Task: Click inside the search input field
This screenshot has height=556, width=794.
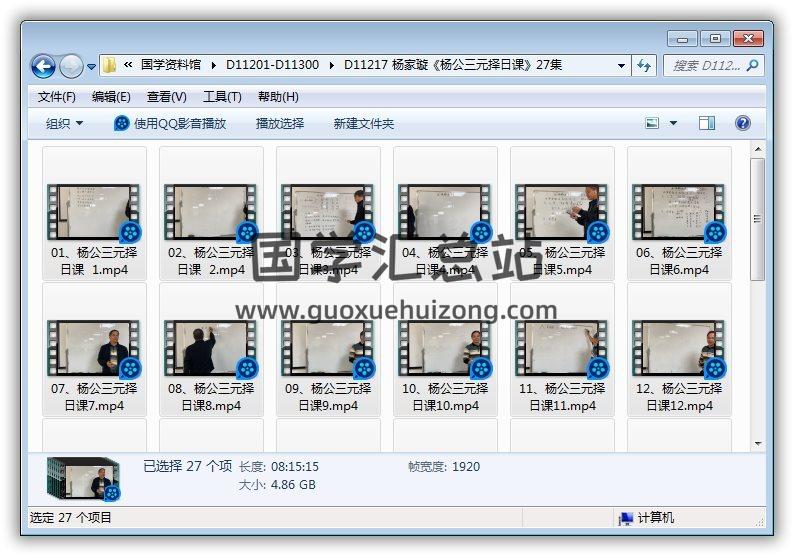Action: pyautogui.click(x=705, y=65)
